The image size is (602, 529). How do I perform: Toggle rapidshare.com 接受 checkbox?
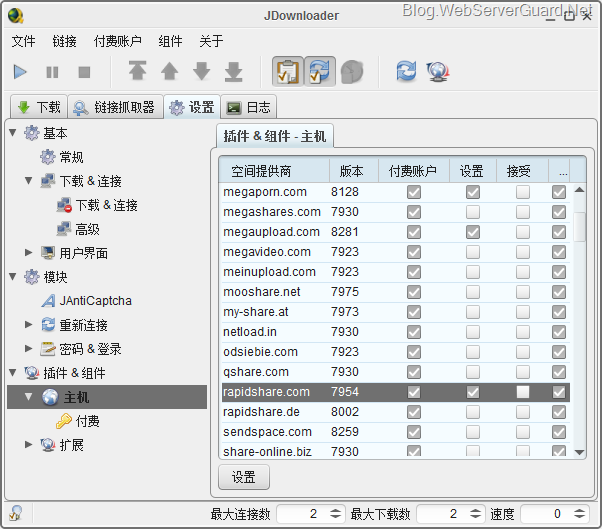(x=523, y=392)
